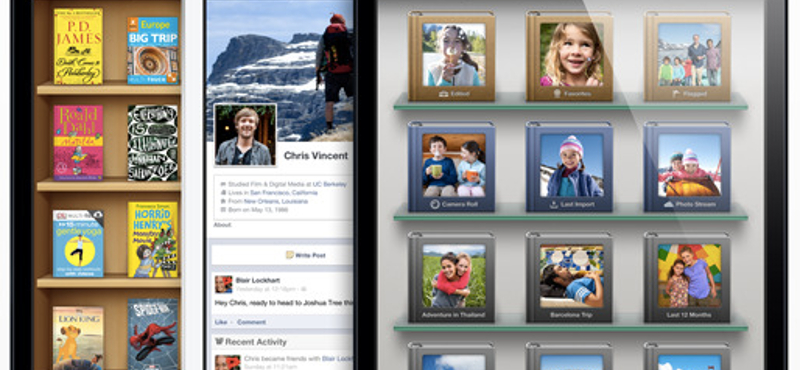Viewport: 800px width, 370px height.
Task: Click the Like link under Blair's post
Action: 221,322
